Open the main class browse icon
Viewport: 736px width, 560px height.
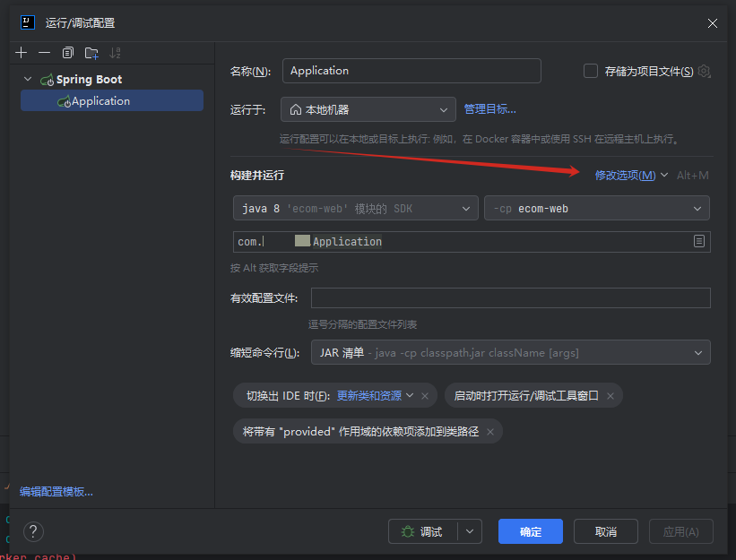point(699,241)
